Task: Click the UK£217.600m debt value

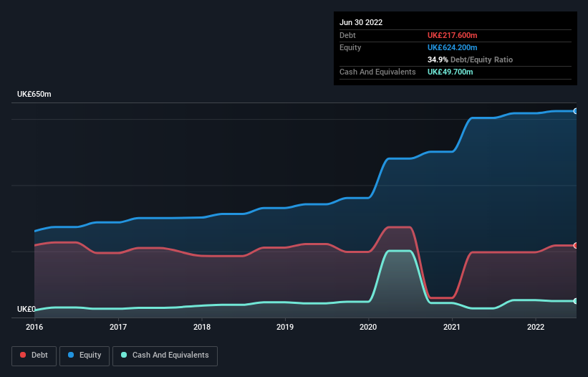Action: 452,35
